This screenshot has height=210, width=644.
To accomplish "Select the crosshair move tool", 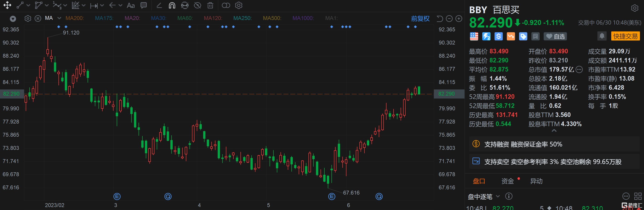I will (x=7, y=5).
